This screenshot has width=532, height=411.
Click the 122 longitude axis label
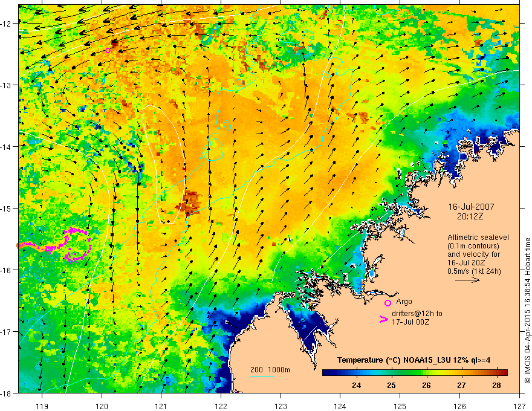[x=221, y=406]
